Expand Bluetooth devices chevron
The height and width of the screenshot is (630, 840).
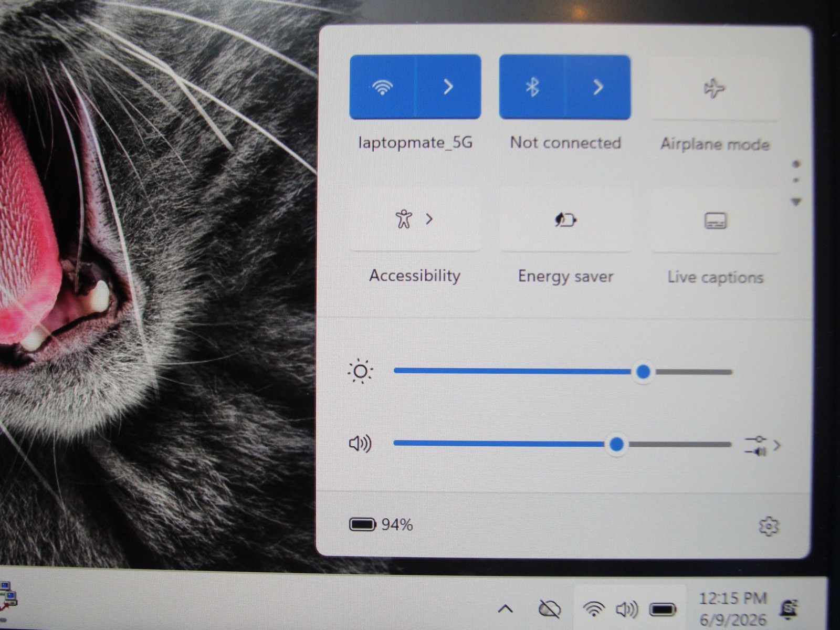coord(598,87)
